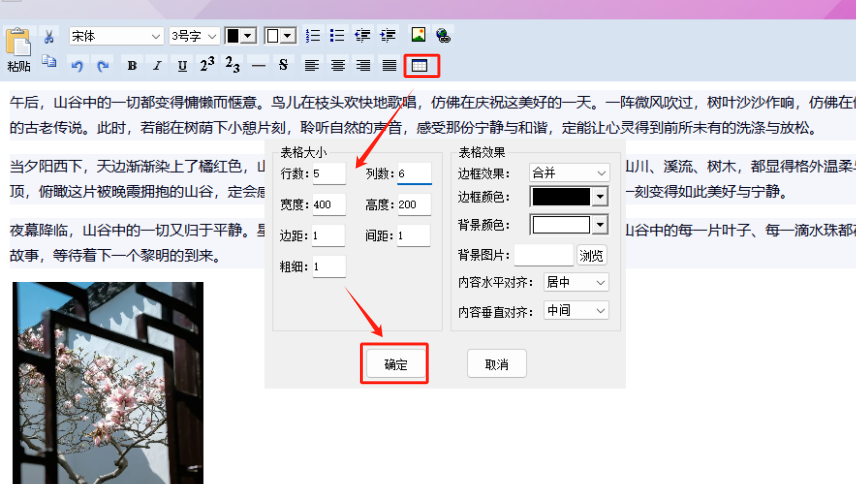The width and height of the screenshot is (857, 484).
Task: Click the undo arrow icon
Action: click(x=77, y=66)
